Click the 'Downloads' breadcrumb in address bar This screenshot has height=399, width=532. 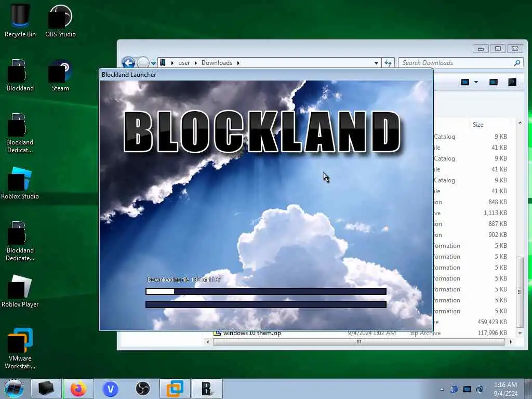point(217,63)
